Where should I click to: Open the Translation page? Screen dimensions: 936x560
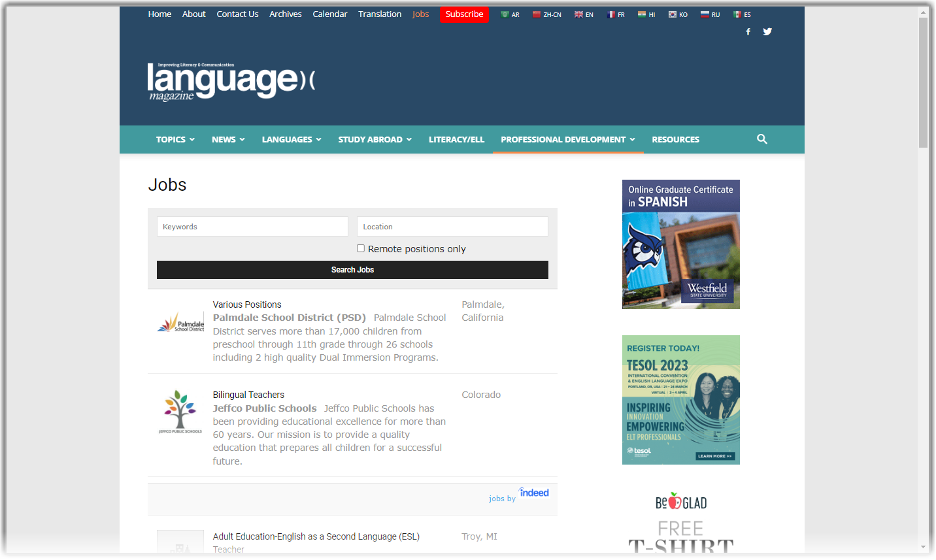(x=380, y=14)
